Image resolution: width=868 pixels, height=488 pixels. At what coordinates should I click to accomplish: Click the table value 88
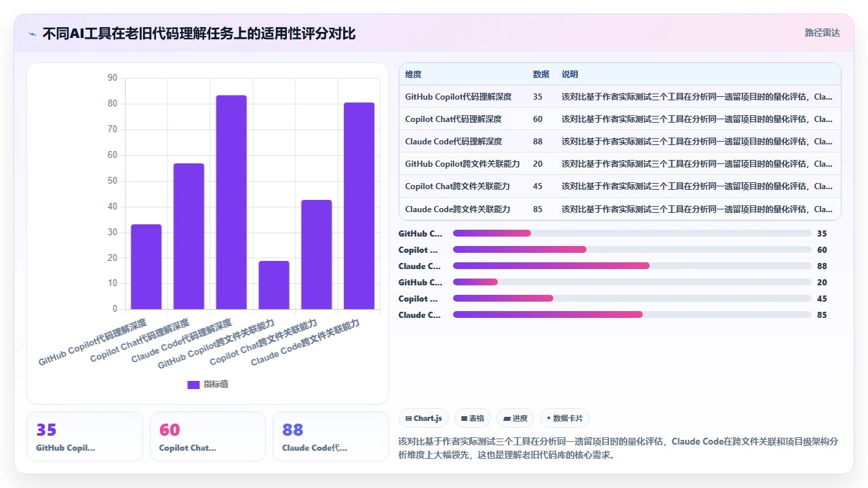tap(538, 142)
